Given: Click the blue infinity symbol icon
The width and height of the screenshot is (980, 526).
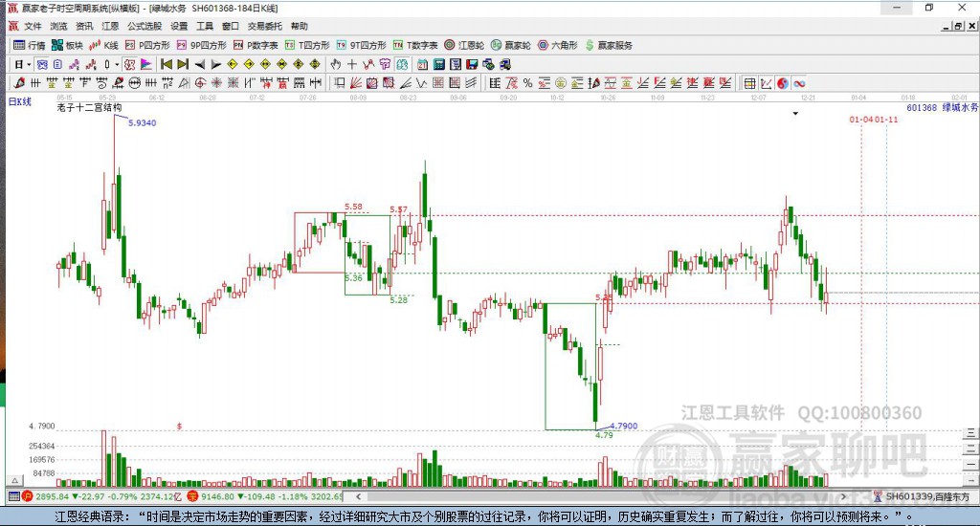Looking at the screenshot, I should coord(799,83).
